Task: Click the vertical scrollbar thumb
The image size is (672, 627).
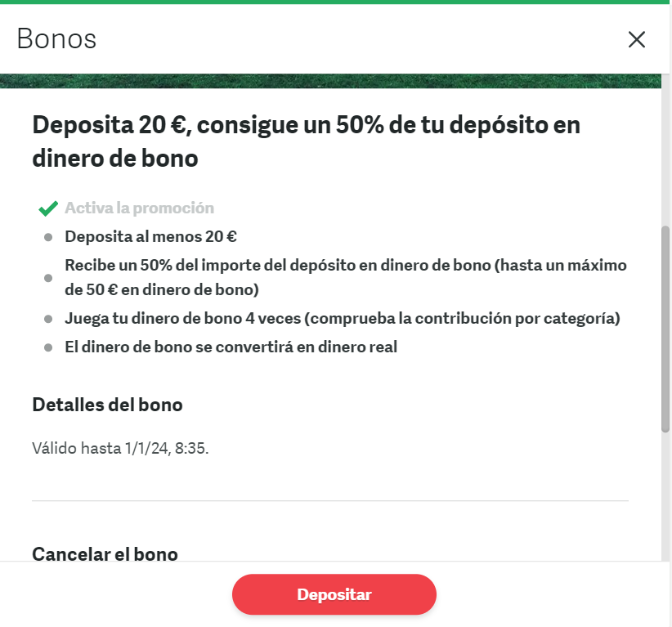Action: [665, 329]
